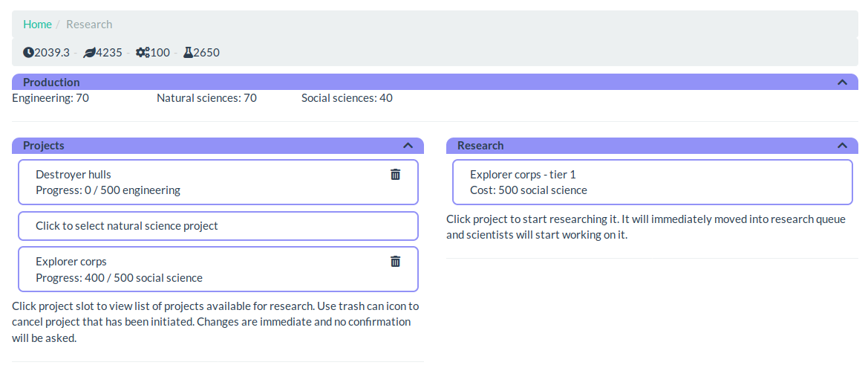Click the clock icon beside 2039.3
Viewport: 868px width, 368px height.
tap(28, 53)
